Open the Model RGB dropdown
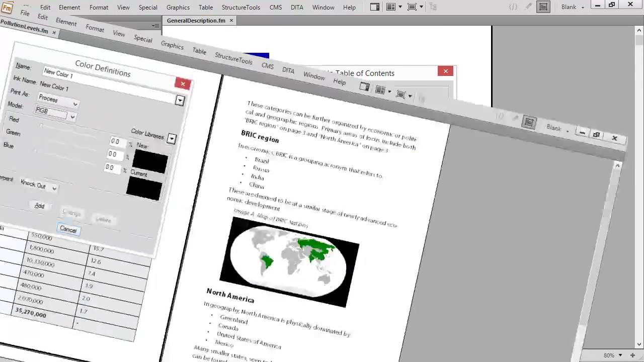Screen dimensions: 644x362 tap(55, 113)
